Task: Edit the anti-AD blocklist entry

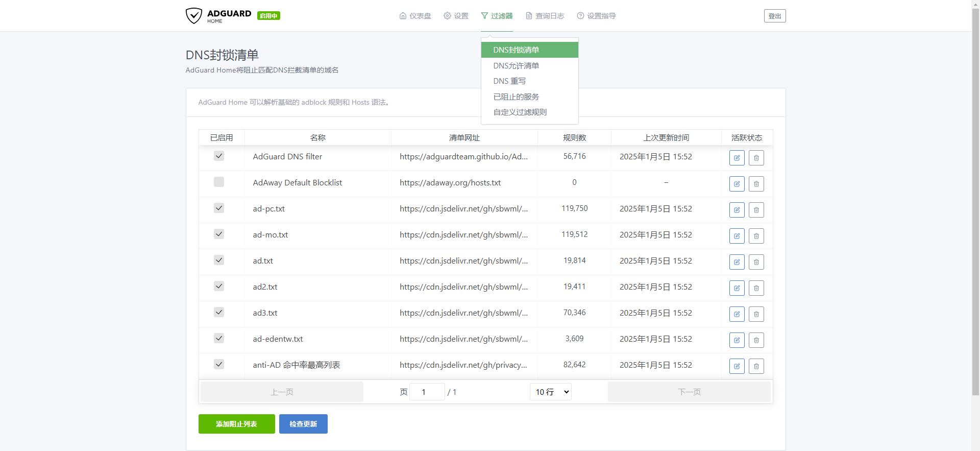Action: pyautogui.click(x=737, y=366)
